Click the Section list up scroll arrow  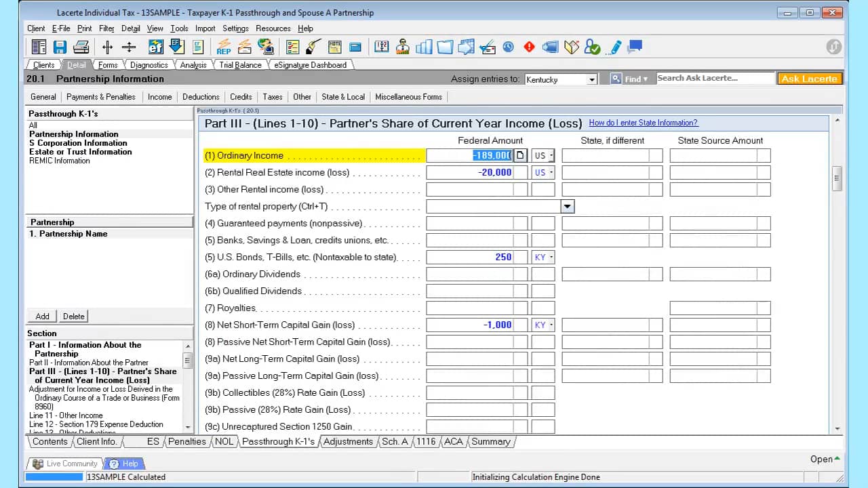click(x=189, y=346)
